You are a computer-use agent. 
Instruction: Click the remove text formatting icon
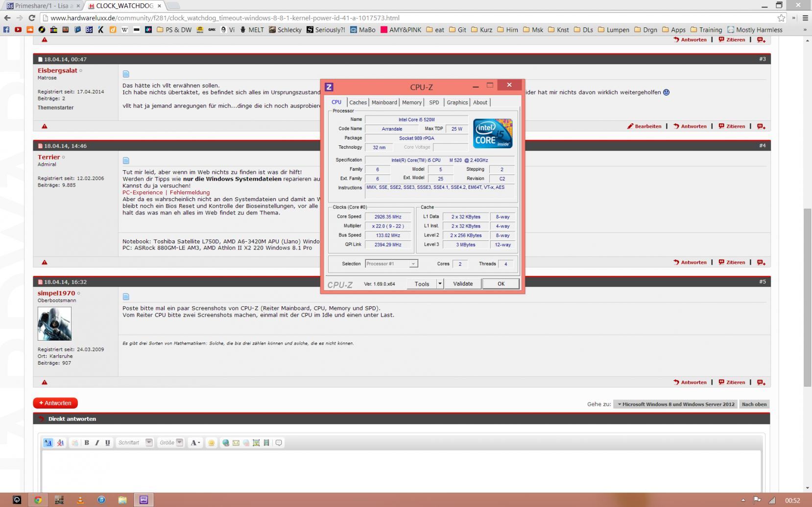tap(60, 442)
